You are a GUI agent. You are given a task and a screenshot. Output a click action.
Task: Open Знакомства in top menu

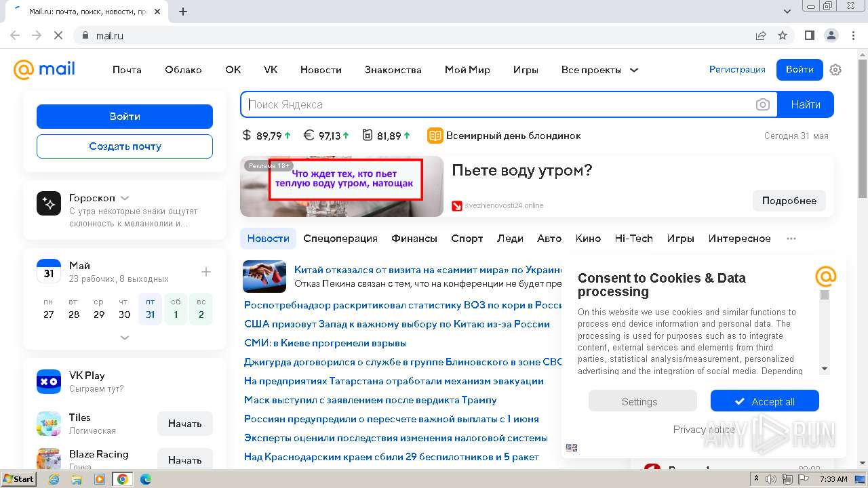coord(393,70)
